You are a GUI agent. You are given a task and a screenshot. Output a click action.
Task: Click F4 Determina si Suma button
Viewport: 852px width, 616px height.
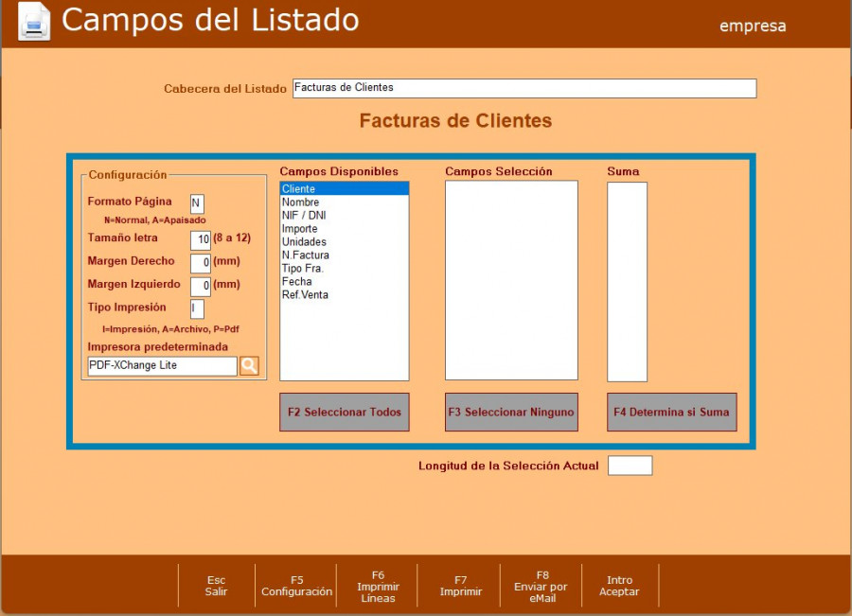(x=671, y=413)
